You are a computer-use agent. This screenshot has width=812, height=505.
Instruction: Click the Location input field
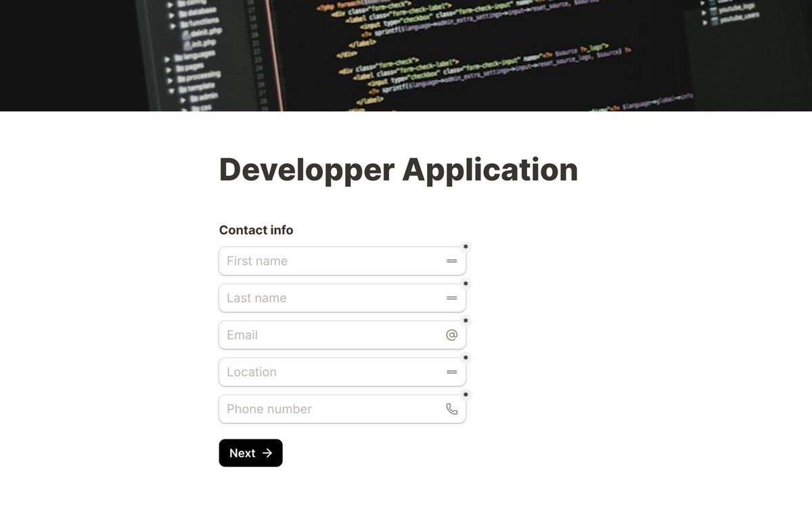(342, 372)
